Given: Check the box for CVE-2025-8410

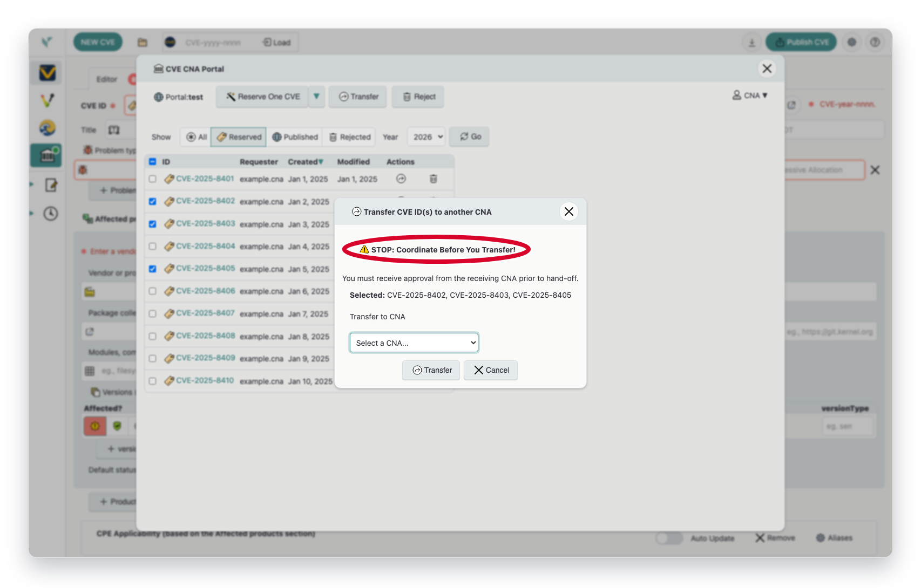Looking at the screenshot, I should point(152,381).
